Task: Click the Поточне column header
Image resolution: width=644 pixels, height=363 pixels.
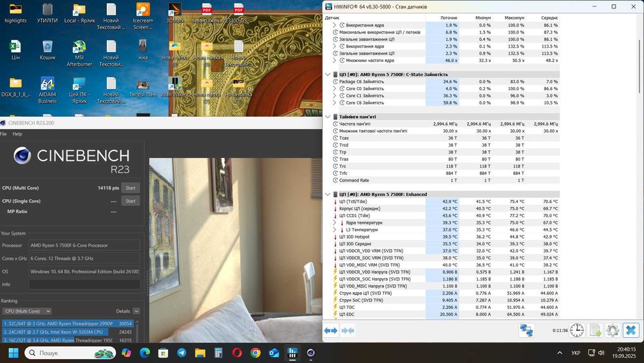Action: tap(448, 18)
